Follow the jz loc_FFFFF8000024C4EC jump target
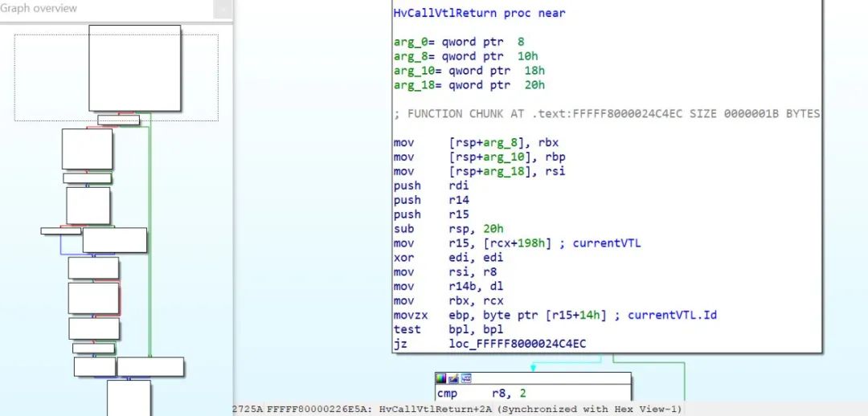868x416 pixels. [x=517, y=344]
